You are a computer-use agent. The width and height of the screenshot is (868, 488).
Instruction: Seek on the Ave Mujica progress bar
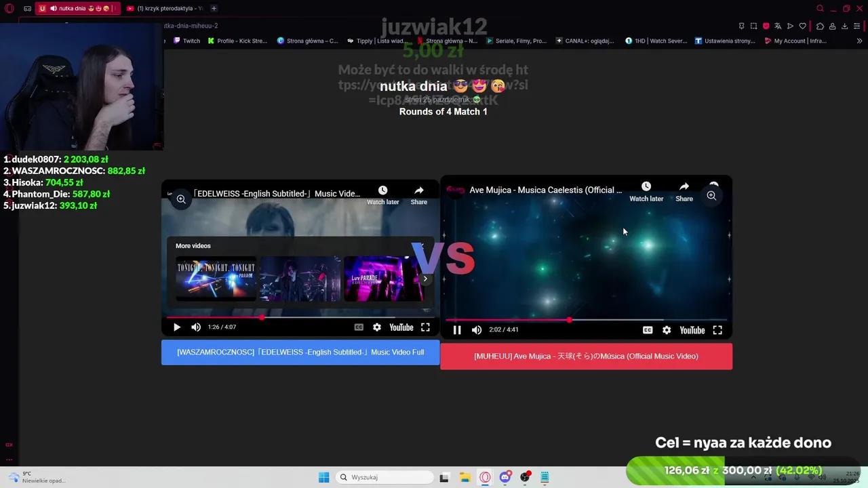(587, 320)
